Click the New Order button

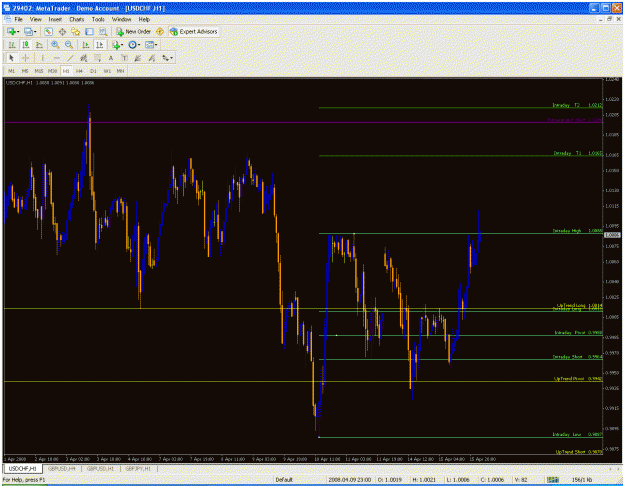pyautogui.click(x=134, y=31)
